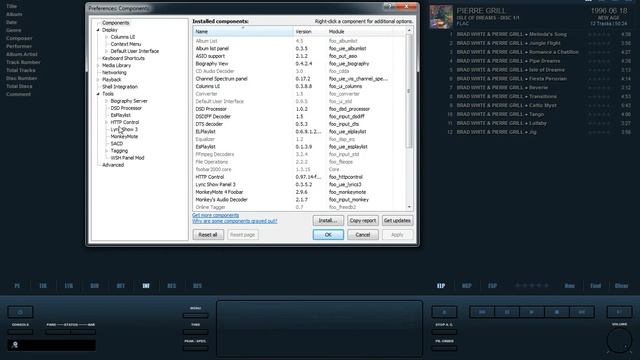
Task: Pause playback with the pause button
Action: [x=507, y=312]
